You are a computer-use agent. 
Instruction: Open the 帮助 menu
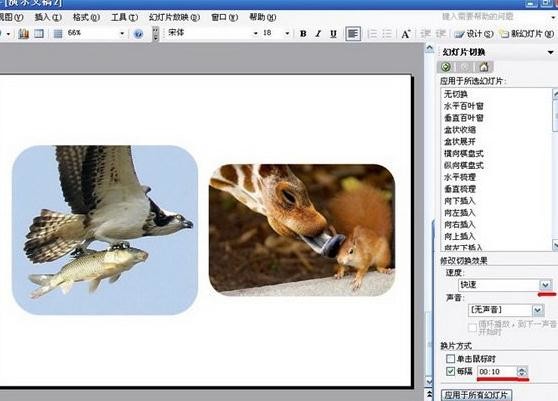point(262,17)
